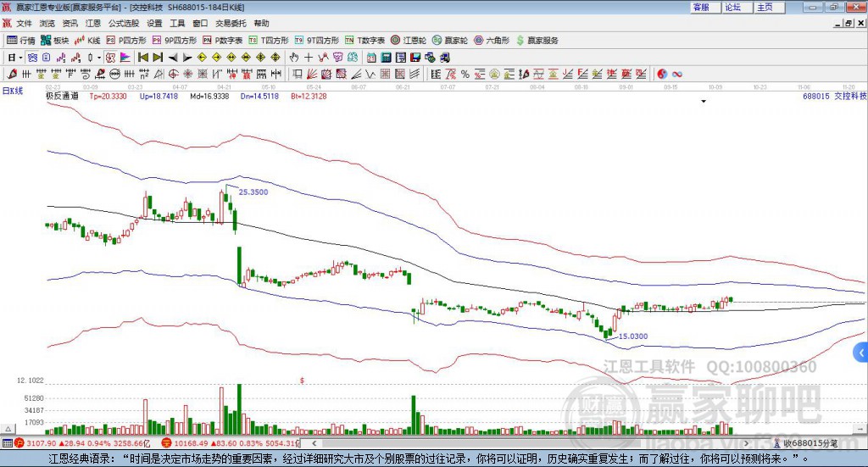The width and height of the screenshot is (868, 467).
Task: Click the 688015 交控科技 stock label
Action: [x=835, y=96]
